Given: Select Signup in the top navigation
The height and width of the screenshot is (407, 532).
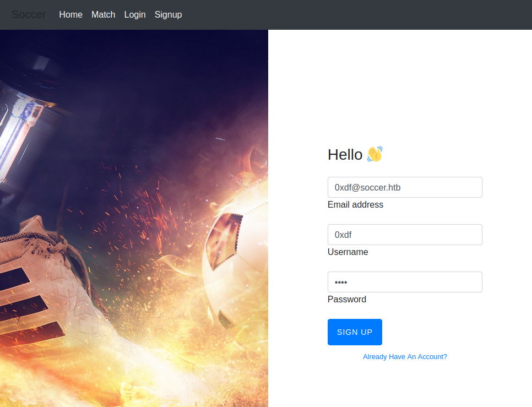Looking at the screenshot, I should coord(168,14).
